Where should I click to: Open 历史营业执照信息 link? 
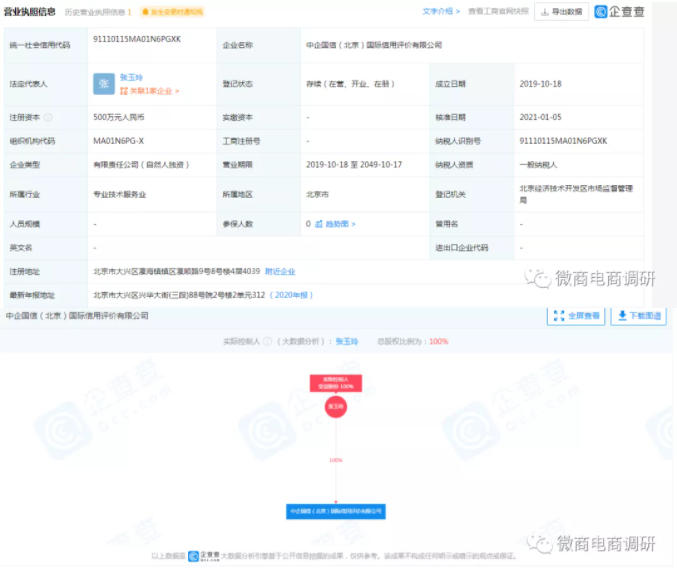98,12
